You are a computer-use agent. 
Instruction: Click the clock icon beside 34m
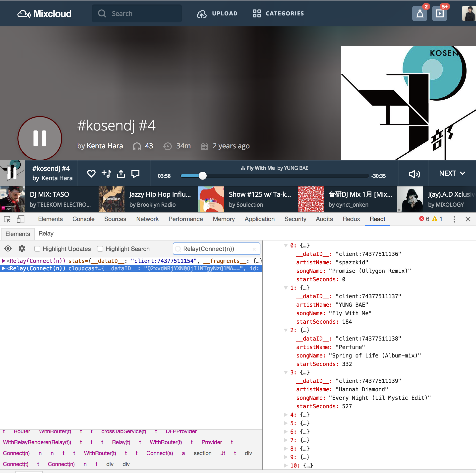coord(167,146)
